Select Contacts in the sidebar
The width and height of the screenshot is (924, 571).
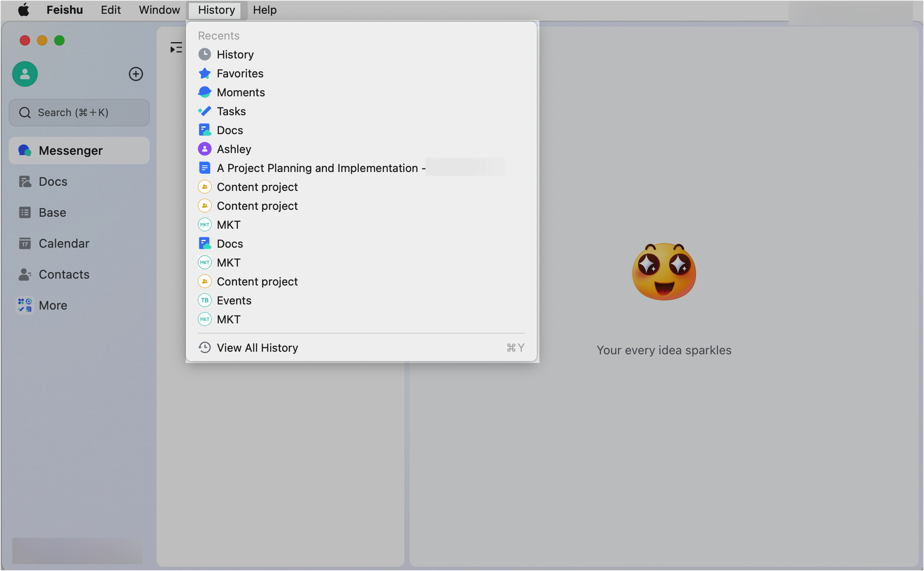pyautogui.click(x=64, y=274)
